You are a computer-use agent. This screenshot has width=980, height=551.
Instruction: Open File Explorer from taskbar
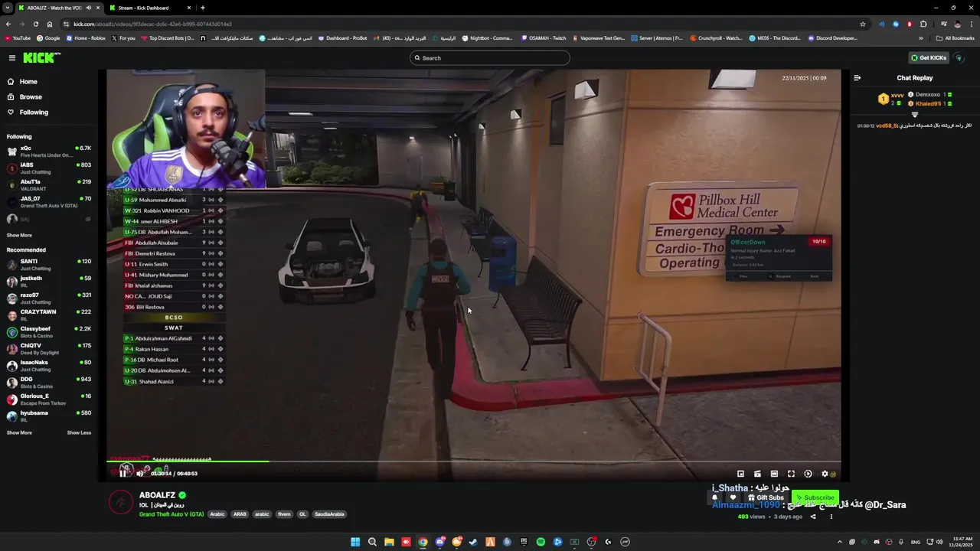[389, 542]
